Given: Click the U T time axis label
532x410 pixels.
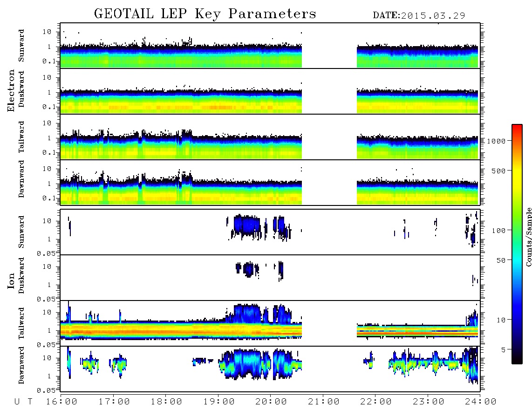Looking at the screenshot, I should 23,402.
